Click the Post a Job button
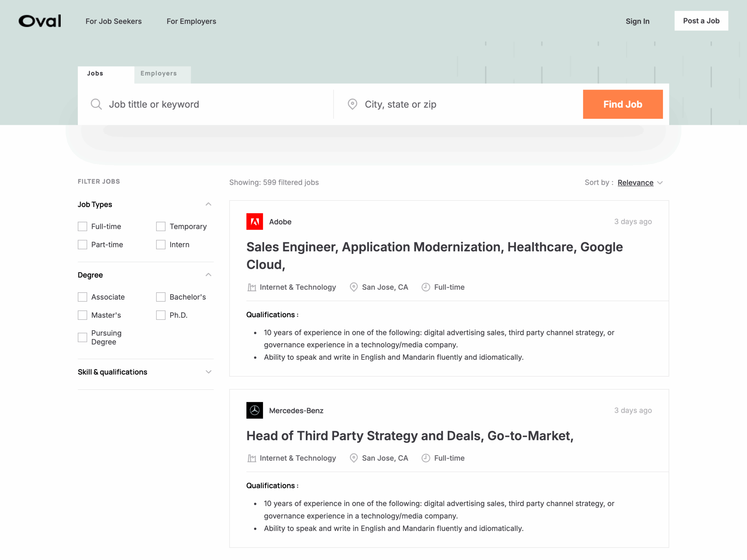The width and height of the screenshot is (747, 560). (701, 21)
